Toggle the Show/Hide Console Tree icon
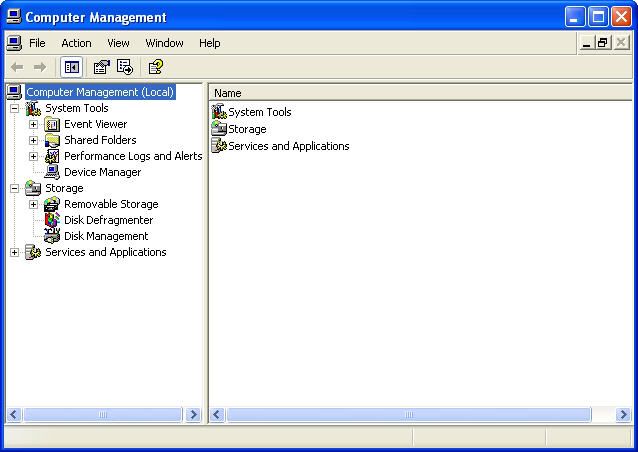The width and height of the screenshot is (638, 452). [72, 67]
